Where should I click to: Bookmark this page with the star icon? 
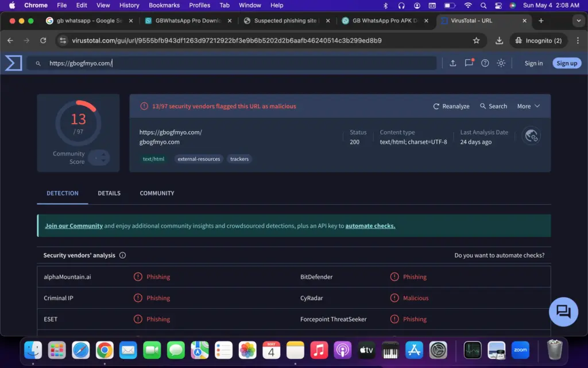pyautogui.click(x=476, y=41)
